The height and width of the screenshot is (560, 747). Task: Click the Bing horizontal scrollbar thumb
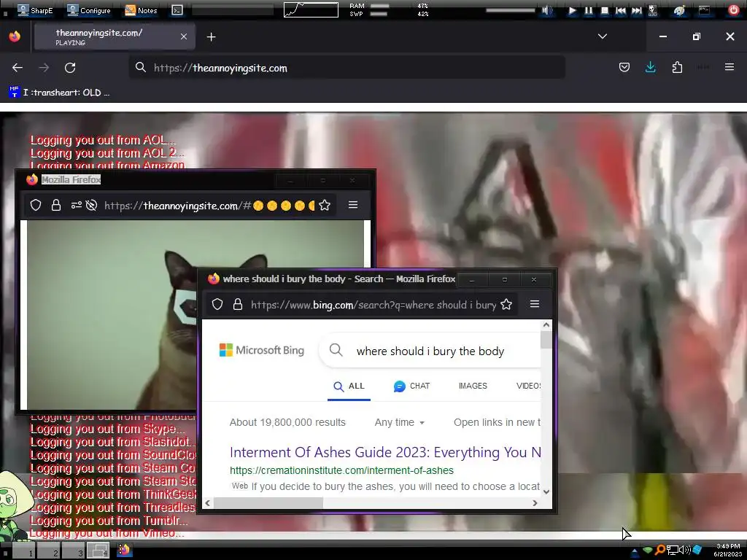click(268, 503)
